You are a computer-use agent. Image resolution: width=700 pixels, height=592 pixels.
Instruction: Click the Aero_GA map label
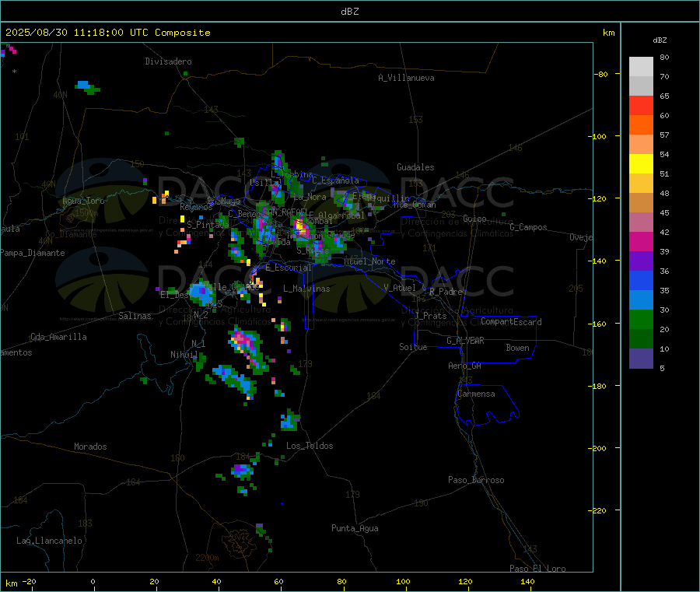465,366
